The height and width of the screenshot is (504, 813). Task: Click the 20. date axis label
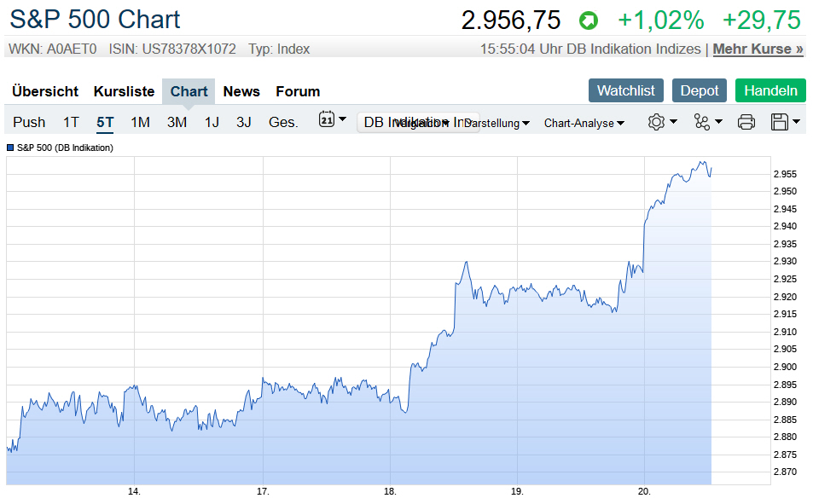pos(644,491)
